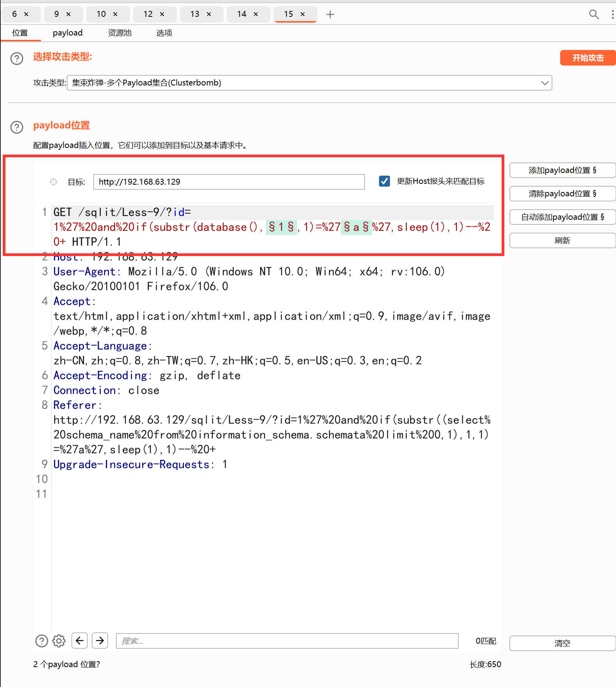The width and height of the screenshot is (616, 687).
Task: Focus the 搜索 search field
Action: [287, 641]
